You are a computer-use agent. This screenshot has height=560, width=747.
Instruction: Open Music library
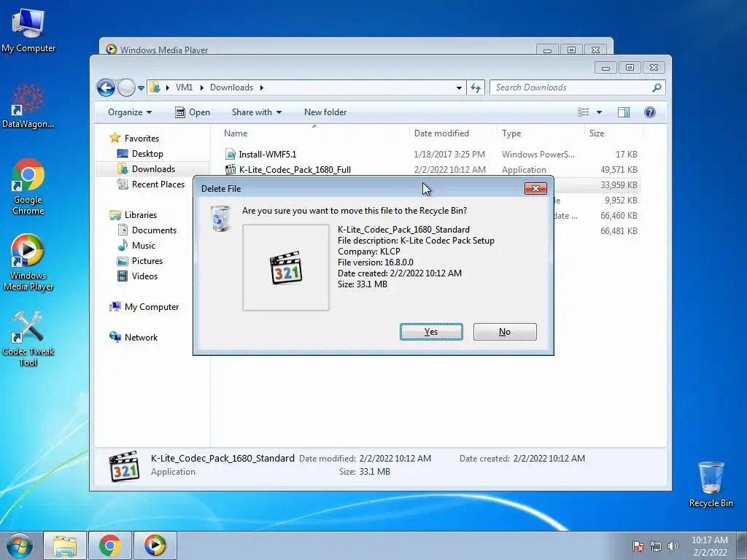coord(144,245)
